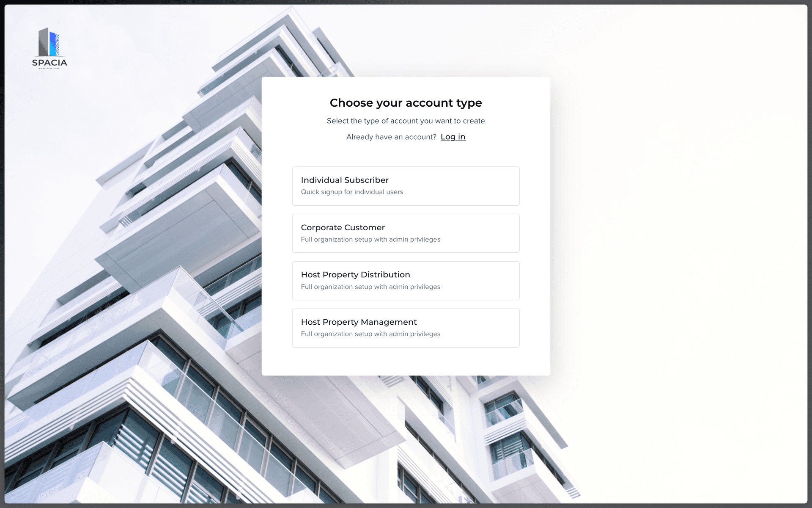Choose the Corporate Customer account option
Image resolution: width=812 pixels, height=508 pixels.
[x=465, y=233]
